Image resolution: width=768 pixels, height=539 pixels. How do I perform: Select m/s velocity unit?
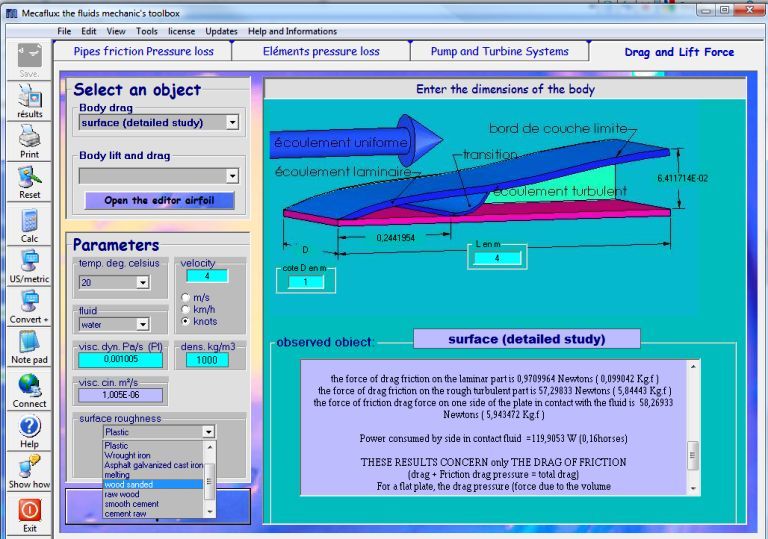coord(185,297)
